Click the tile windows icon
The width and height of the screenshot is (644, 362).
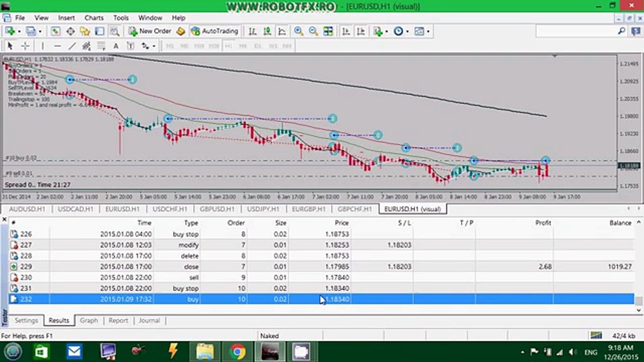point(328,31)
